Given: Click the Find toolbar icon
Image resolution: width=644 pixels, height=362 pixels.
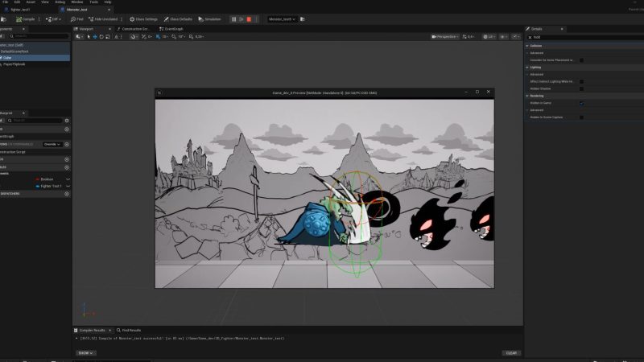Looking at the screenshot, I should (x=79, y=19).
